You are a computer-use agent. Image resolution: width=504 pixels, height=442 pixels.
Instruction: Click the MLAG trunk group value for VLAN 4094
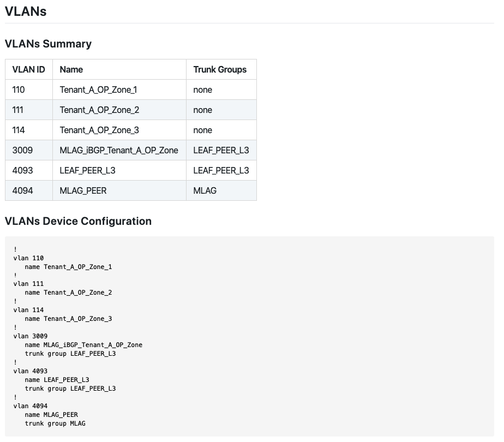(205, 190)
